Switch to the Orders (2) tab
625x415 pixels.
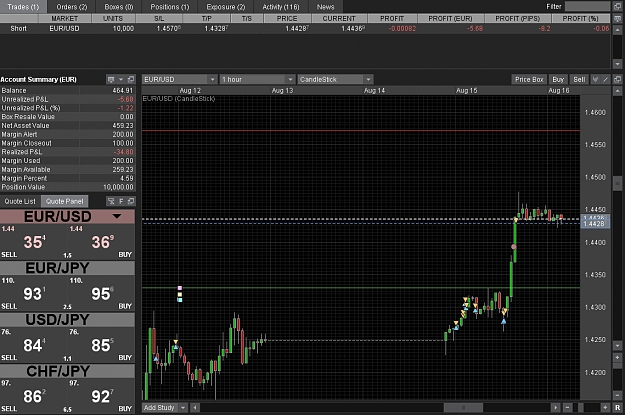[72, 7]
